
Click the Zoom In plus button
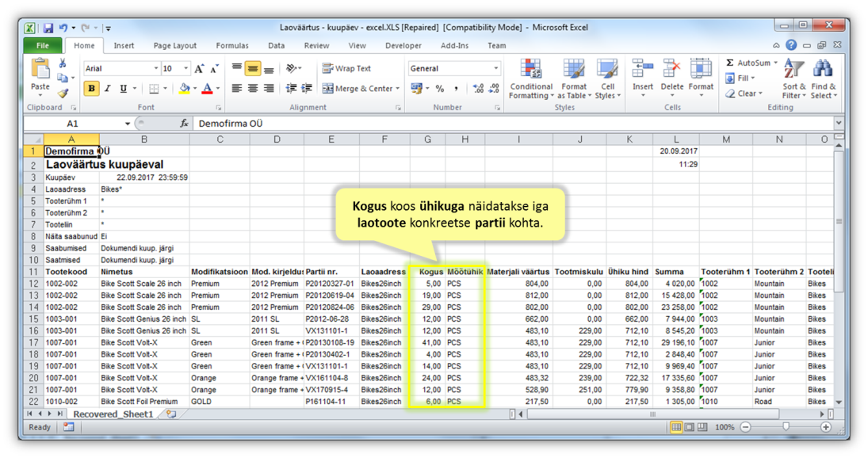[826, 427]
